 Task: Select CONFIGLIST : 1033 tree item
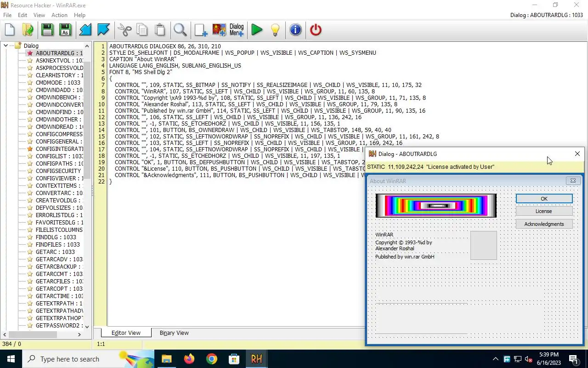coord(59,156)
